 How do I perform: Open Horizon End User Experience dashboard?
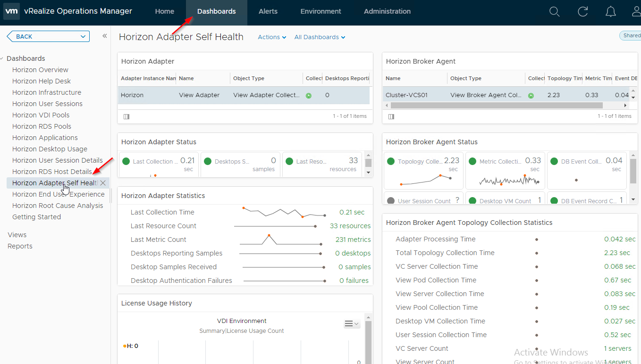point(59,194)
